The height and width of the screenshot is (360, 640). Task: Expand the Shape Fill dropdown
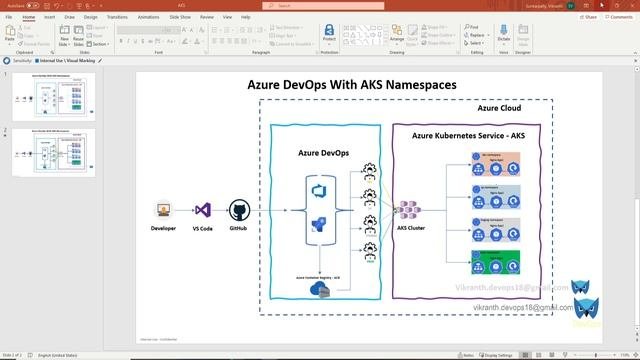pyautogui.click(x=434, y=27)
